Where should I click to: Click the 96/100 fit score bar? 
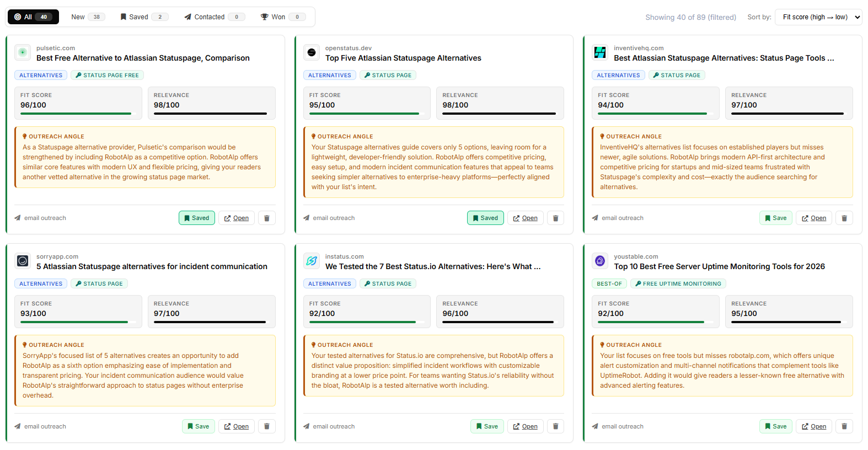pos(78,114)
